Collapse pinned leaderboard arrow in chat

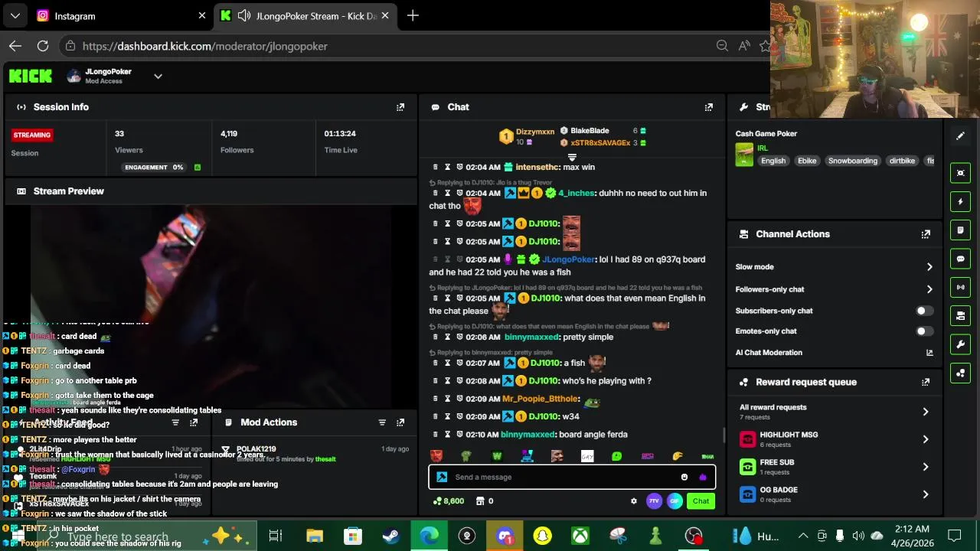click(x=572, y=157)
